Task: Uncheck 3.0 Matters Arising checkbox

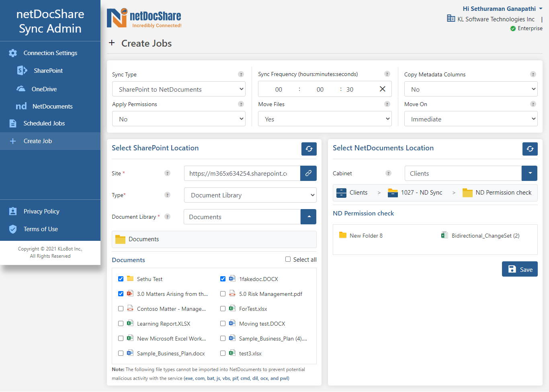Action: pyautogui.click(x=121, y=294)
